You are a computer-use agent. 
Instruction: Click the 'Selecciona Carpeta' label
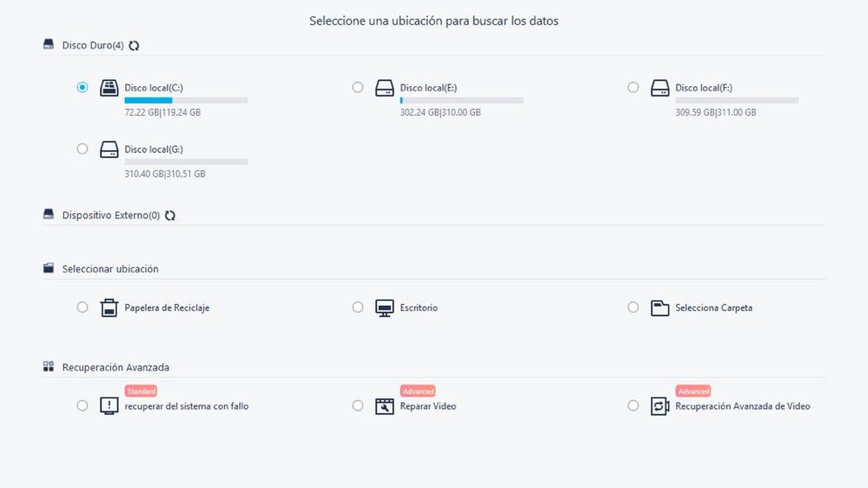713,308
